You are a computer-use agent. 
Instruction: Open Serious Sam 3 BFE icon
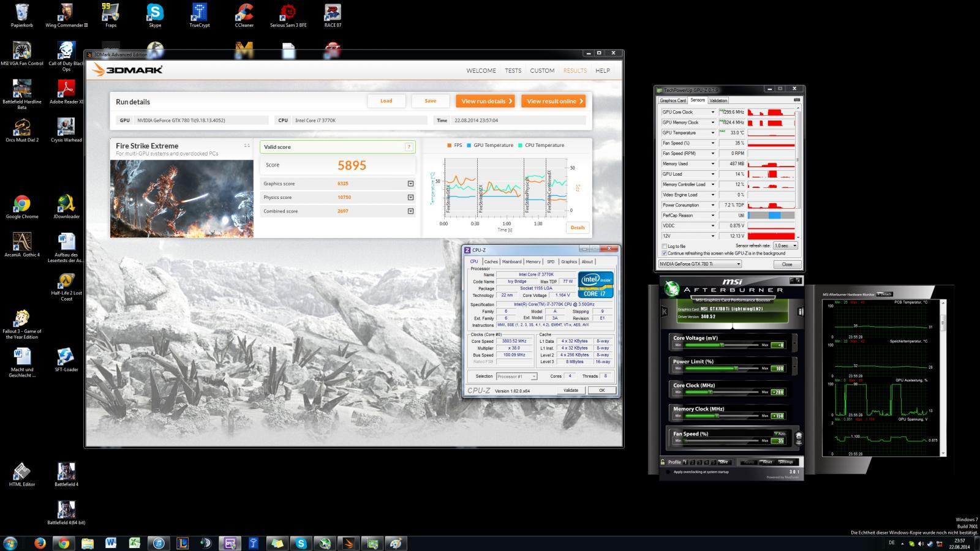pyautogui.click(x=288, y=15)
